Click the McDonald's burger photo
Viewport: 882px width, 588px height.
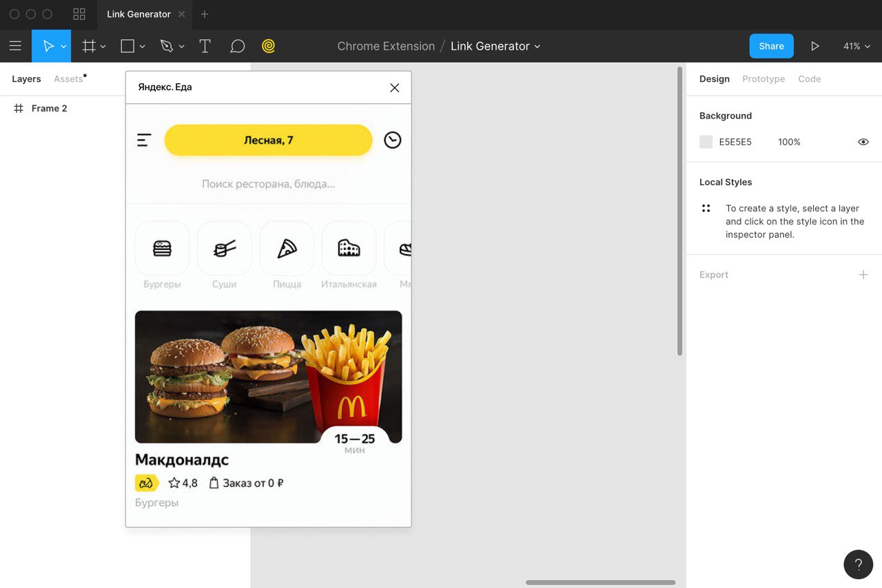pos(268,377)
